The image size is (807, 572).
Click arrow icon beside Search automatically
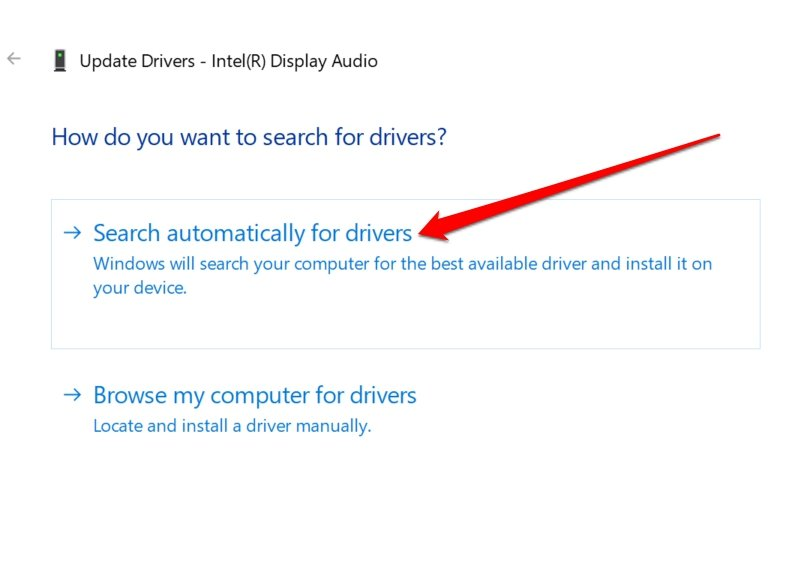point(73,233)
